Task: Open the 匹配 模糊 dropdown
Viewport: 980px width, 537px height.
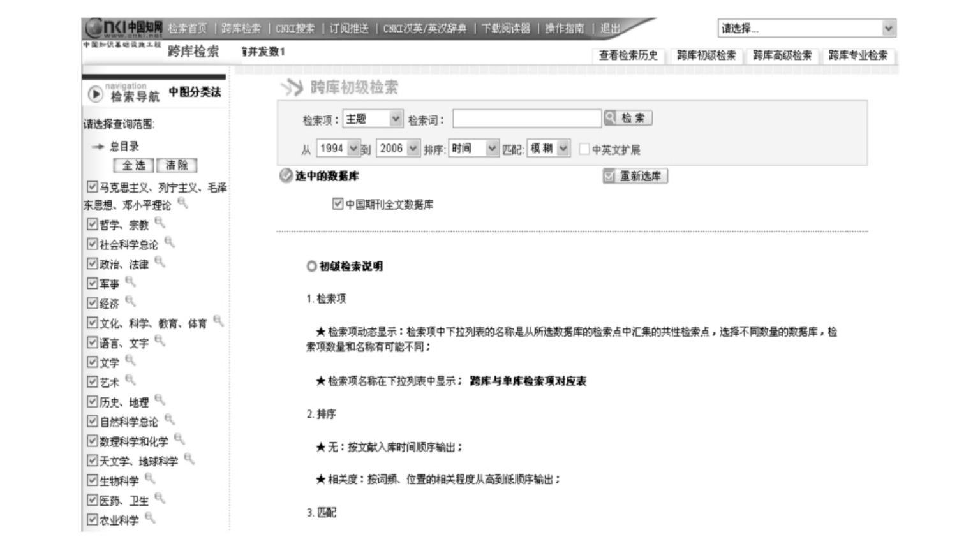Action: tap(549, 149)
